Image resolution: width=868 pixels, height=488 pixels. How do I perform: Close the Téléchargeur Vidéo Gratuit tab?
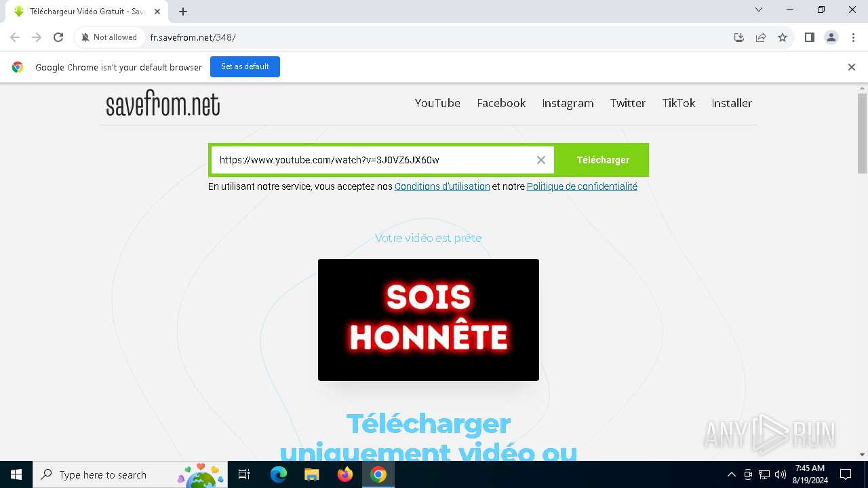(x=157, y=11)
